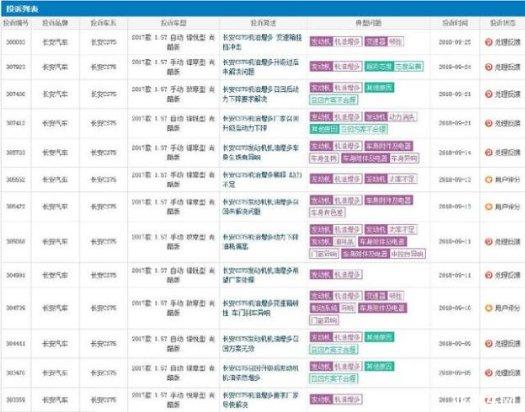
Task: Open the first row's complaint summary link
Action: coord(262,42)
